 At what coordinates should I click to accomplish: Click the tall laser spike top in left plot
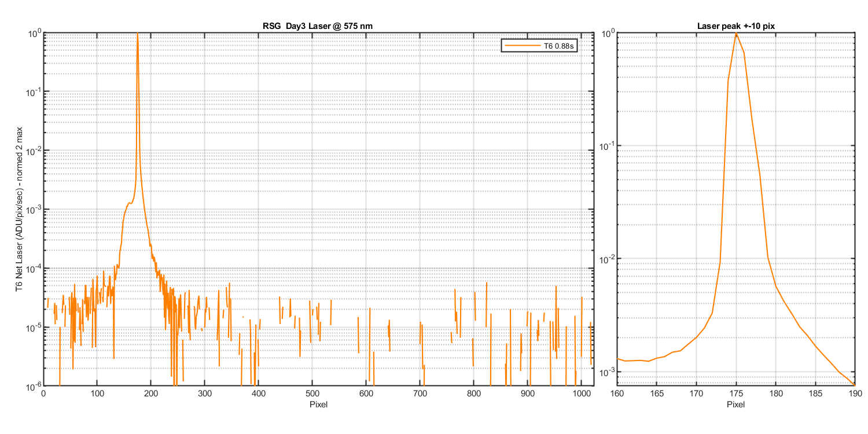(137, 35)
